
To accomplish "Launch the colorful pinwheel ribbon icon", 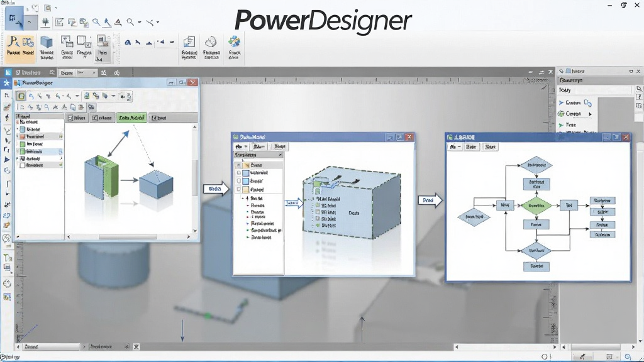I will (235, 42).
